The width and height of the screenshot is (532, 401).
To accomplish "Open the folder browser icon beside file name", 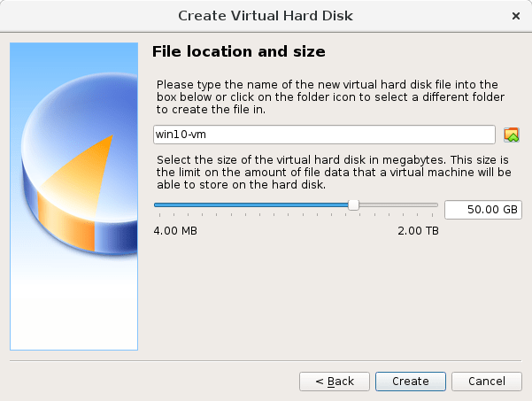I will pos(512,135).
